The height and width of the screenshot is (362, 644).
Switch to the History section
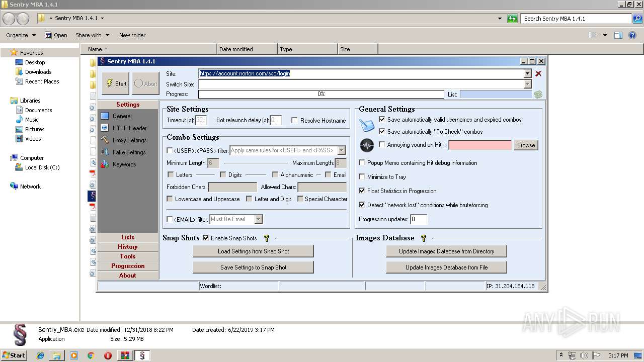point(128,247)
